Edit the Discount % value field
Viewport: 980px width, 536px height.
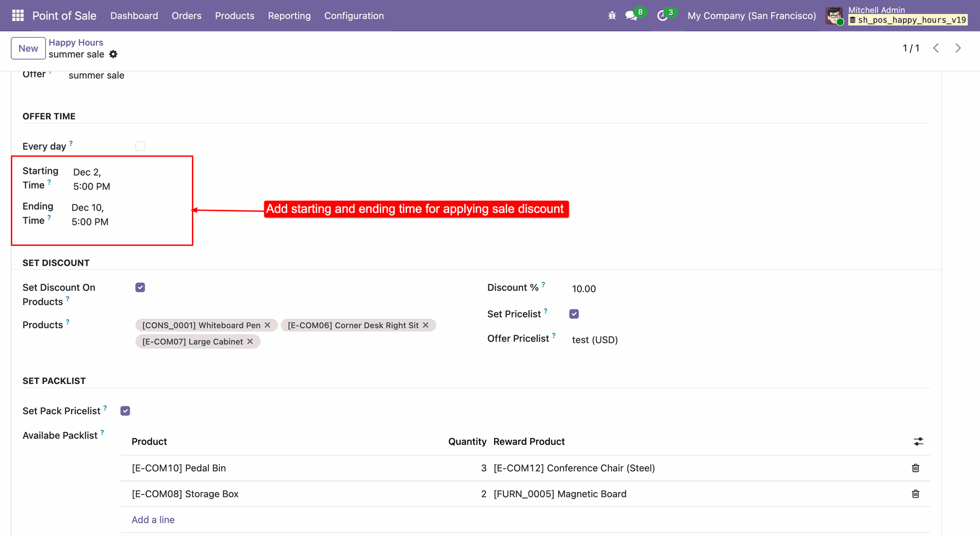point(584,289)
